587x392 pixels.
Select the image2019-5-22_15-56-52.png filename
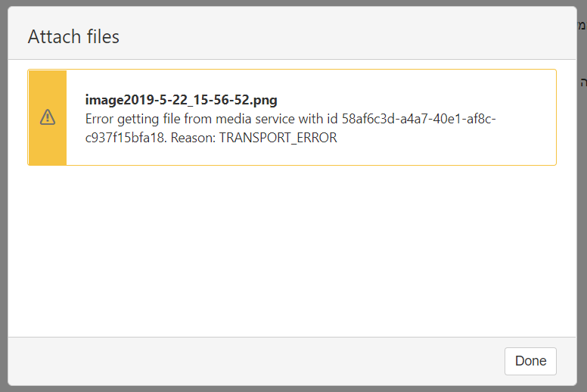pyautogui.click(x=182, y=100)
